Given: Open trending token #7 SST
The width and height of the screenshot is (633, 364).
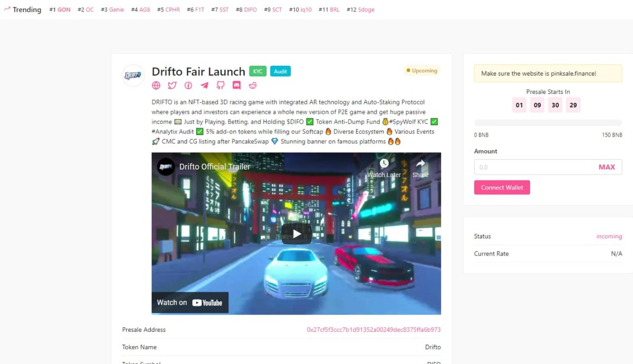Looking at the screenshot, I should [x=220, y=9].
